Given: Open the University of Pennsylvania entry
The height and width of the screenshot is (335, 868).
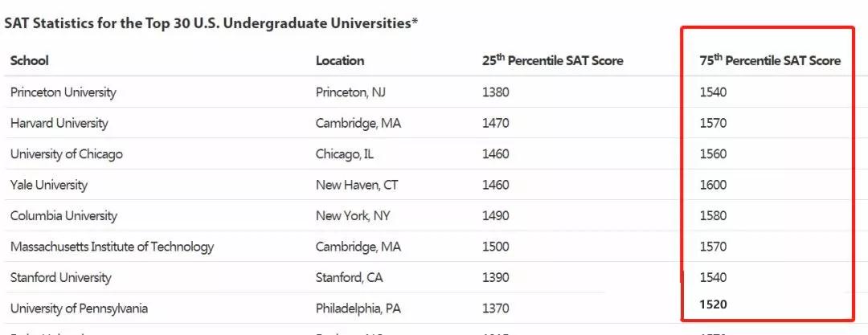Looking at the screenshot, I should tap(79, 308).
